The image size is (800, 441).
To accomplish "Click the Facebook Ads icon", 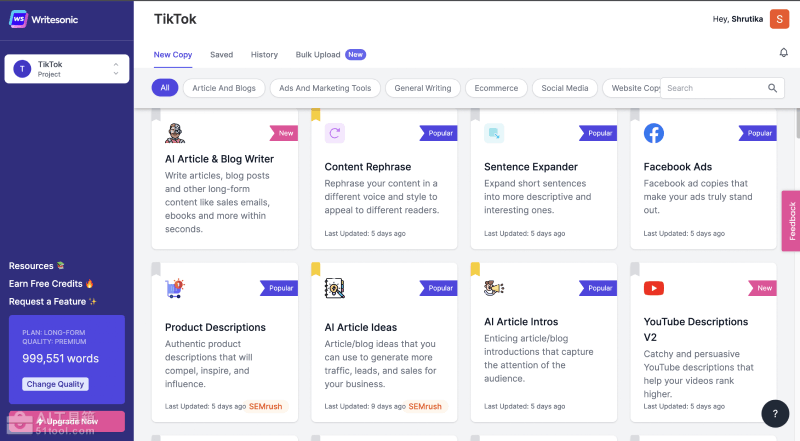I will point(653,133).
